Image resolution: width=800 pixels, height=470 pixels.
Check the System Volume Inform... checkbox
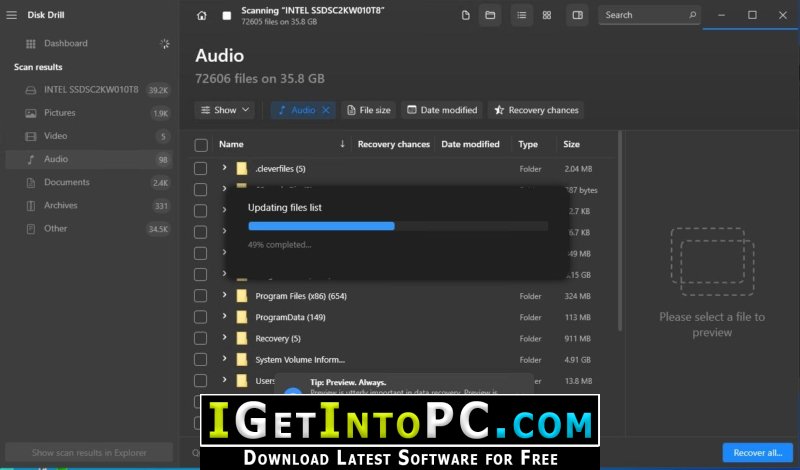pyautogui.click(x=201, y=360)
